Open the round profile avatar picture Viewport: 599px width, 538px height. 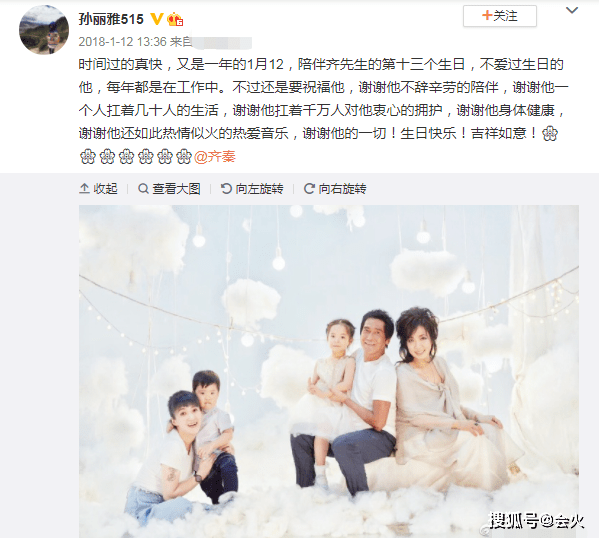44,30
